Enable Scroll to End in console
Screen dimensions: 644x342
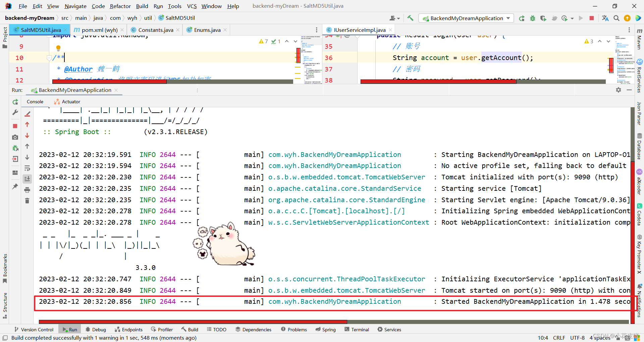[27, 179]
